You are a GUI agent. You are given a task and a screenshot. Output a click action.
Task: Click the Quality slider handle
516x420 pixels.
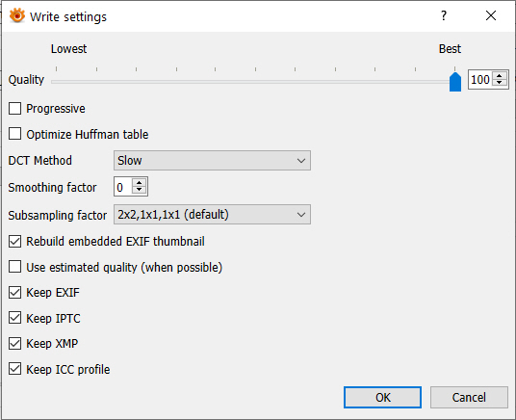[455, 82]
